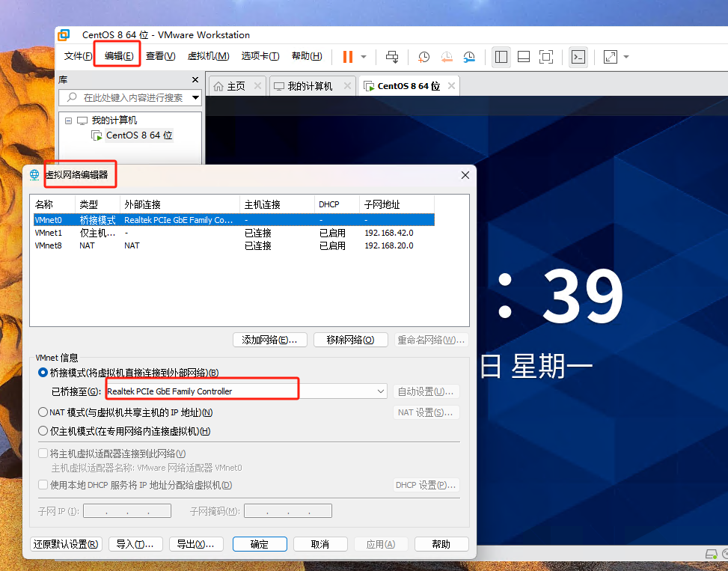
Task: Close the 主页 tab
Action: click(x=257, y=86)
